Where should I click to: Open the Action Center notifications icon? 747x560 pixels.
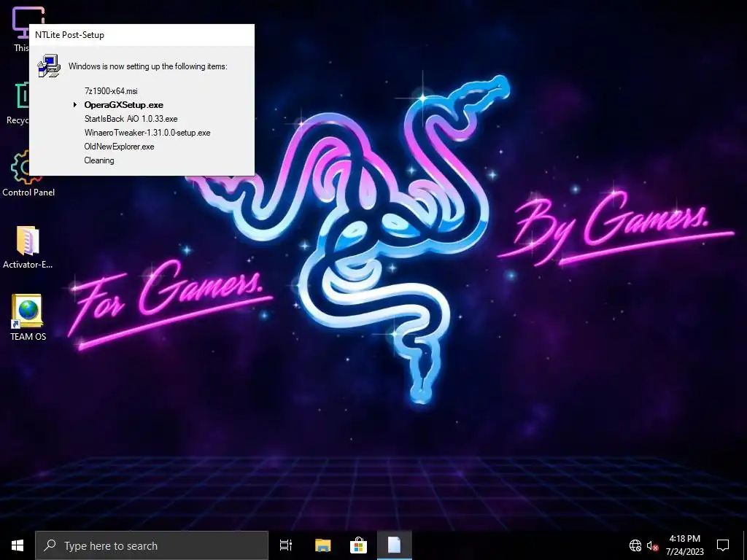tap(723, 545)
